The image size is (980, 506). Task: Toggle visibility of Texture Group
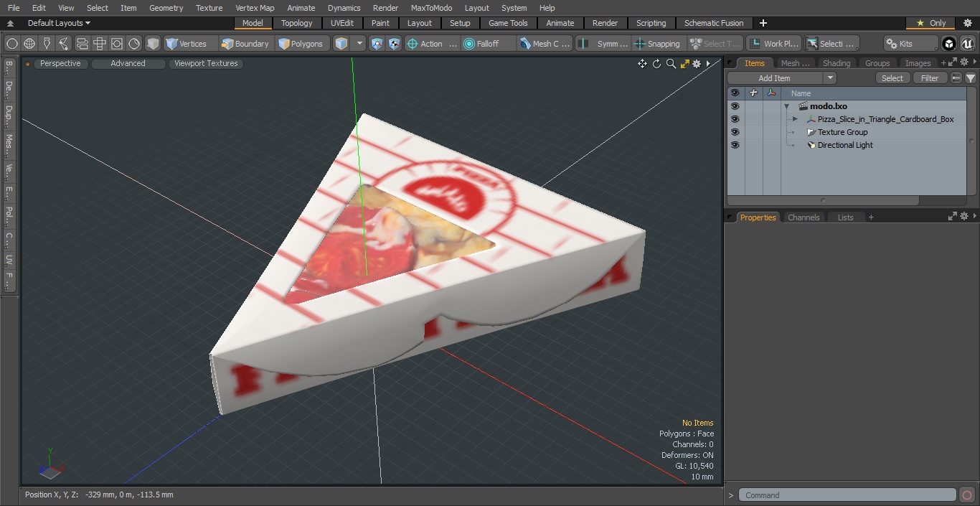735,132
